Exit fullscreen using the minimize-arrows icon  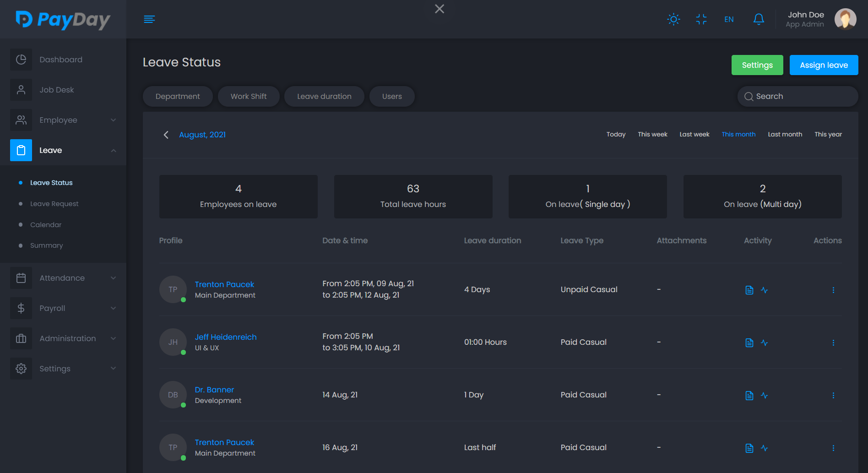coord(701,19)
